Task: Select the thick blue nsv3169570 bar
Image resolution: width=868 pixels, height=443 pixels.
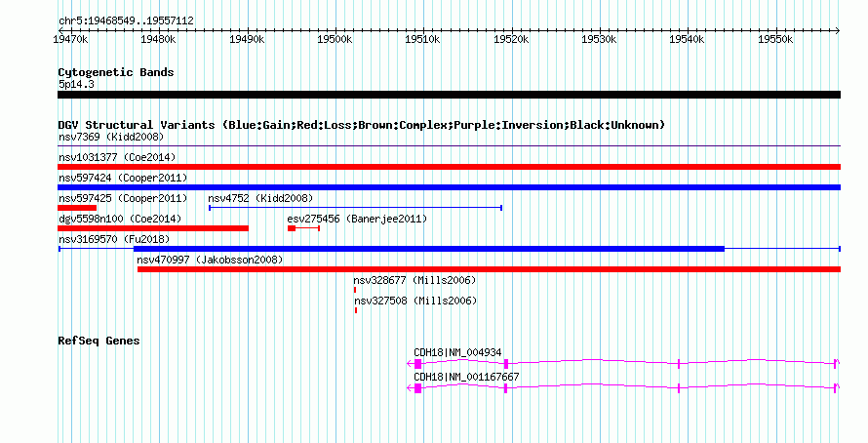Action: tap(429, 249)
